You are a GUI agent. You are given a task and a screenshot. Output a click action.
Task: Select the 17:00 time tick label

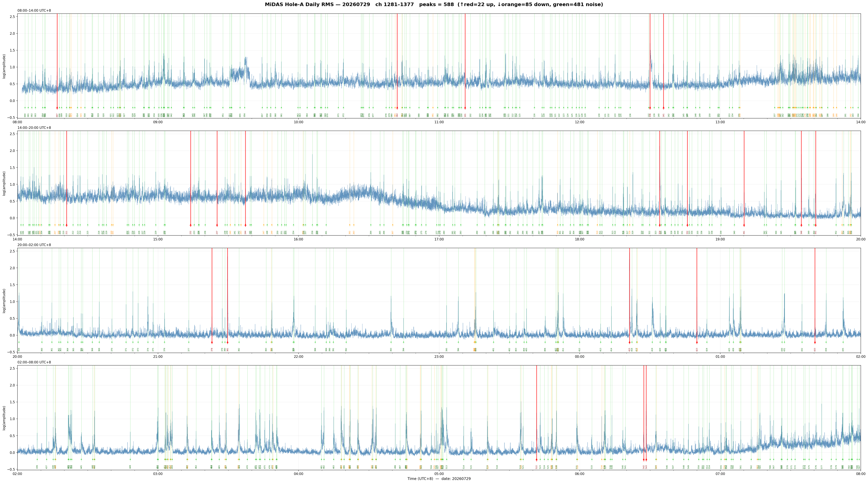(439, 239)
